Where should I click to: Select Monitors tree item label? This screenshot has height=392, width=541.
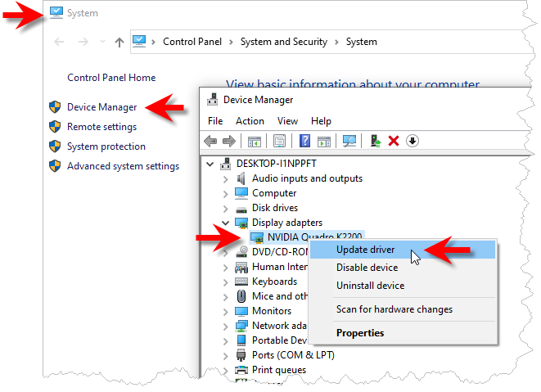point(272,311)
